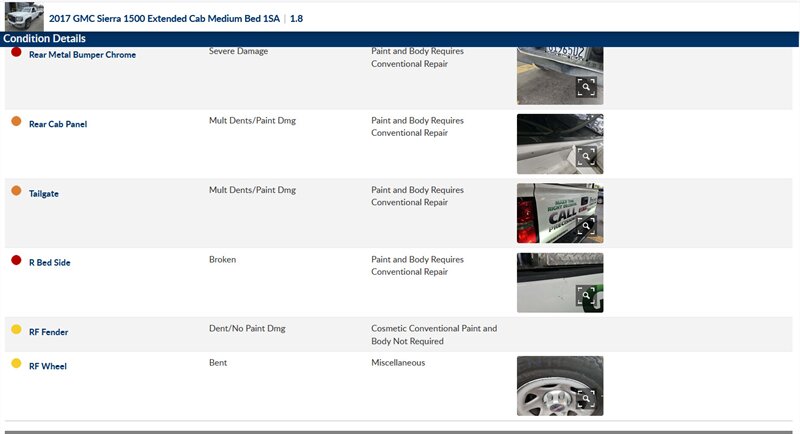800x434 pixels.
Task: Select the orange indicator dot next to Tailgate
Action: 16,190
